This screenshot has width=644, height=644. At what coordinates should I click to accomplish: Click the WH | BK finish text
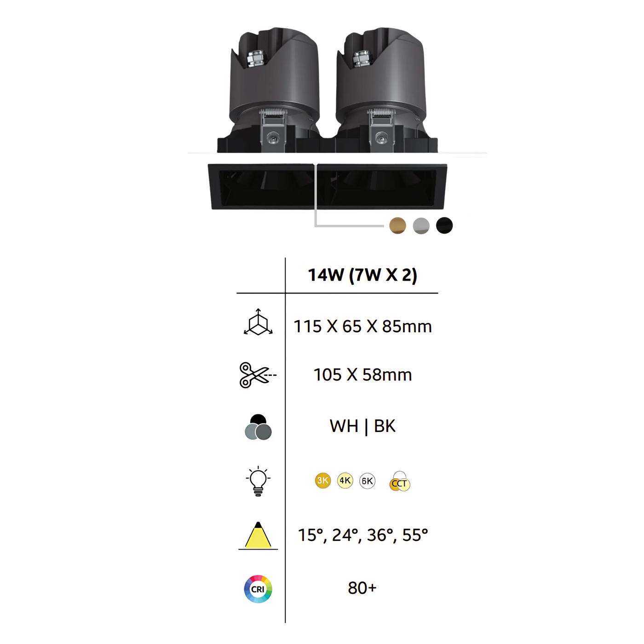(x=362, y=426)
